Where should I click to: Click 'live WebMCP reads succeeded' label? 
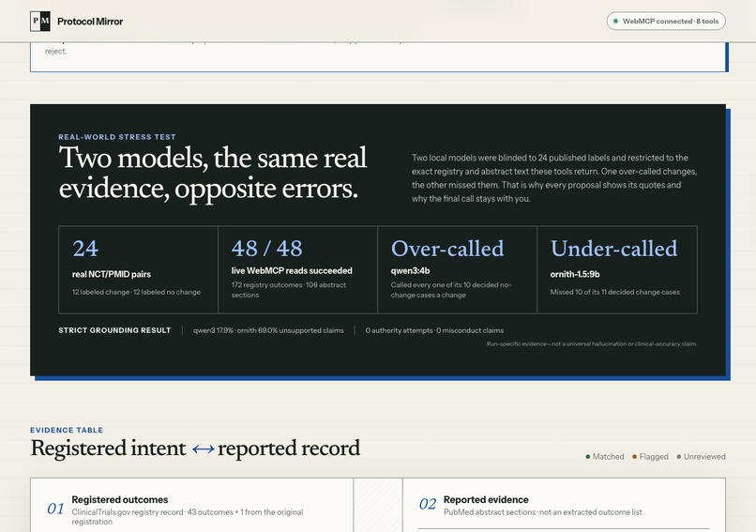click(292, 270)
